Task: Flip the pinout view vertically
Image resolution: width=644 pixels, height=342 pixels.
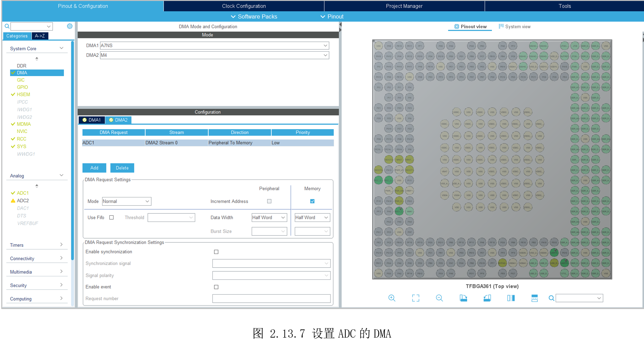Action: 534,298
